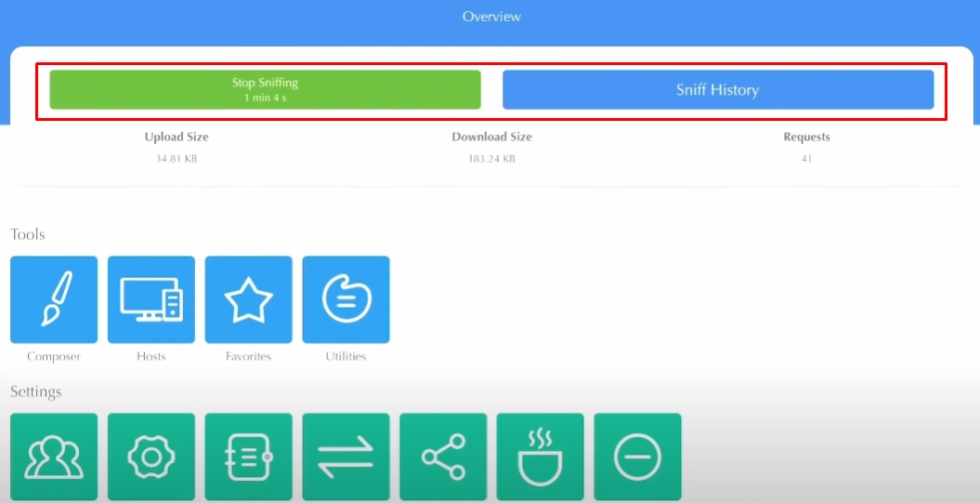The height and width of the screenshot is (503, 980).
Task: Click the share nodes settings icon
Action: [443, 457]
